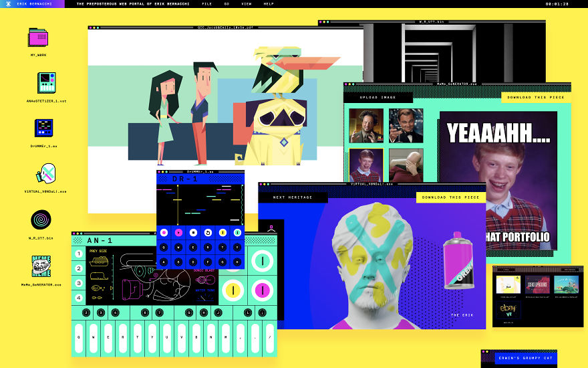588x368 pixels.
Task: Select preset 1 in AN-1 synth
Action: tap(79, 254)
